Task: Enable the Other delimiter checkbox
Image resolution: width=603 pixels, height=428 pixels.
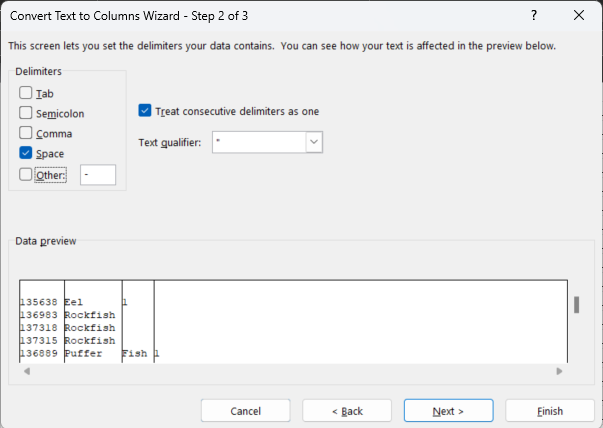Action: [x=26, y=174]
